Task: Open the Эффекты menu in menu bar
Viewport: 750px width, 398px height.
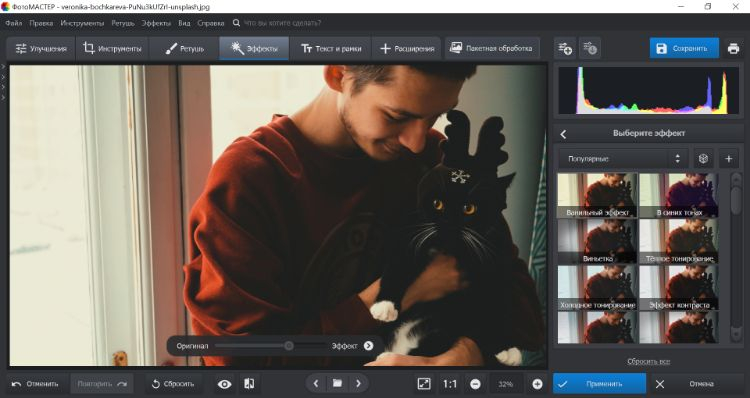Action: pos(156,23)
